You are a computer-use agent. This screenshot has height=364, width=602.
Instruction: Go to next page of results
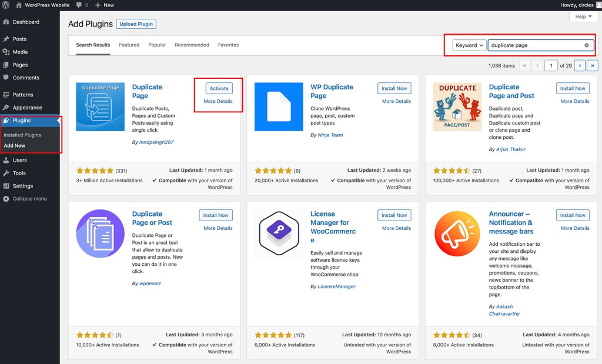click(x=580, y=66)
